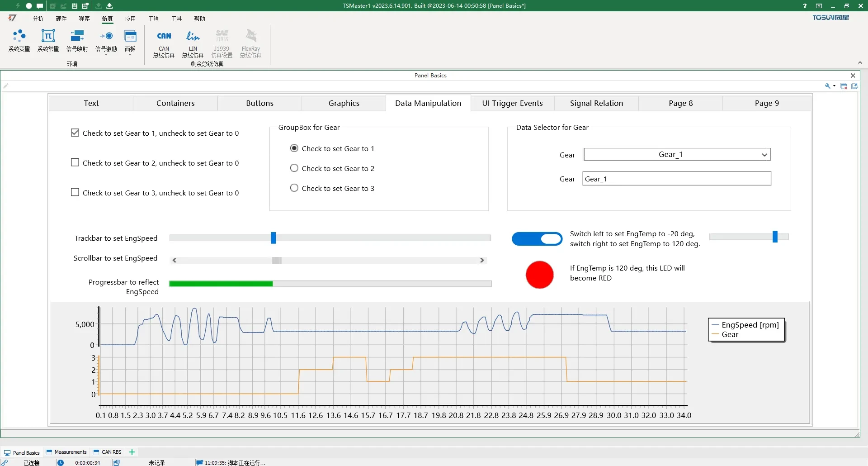Click the 信号映射 signal mapping icon
Viewport: 868px width, 466px height.
(77, 41)
